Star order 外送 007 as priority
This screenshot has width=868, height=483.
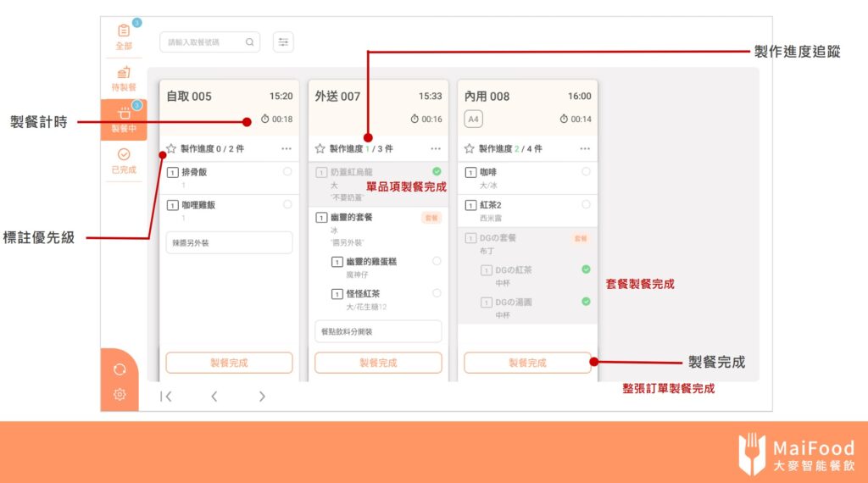coord(320,148)
